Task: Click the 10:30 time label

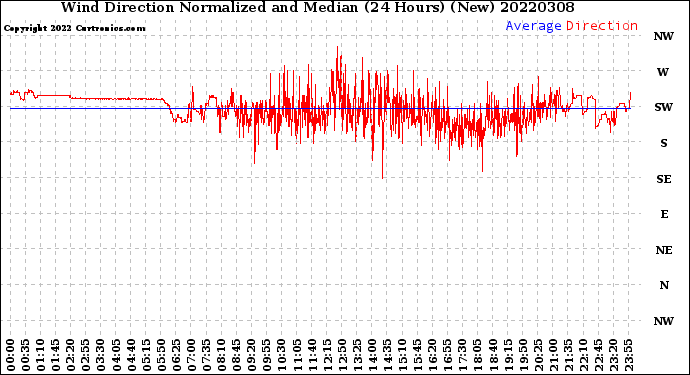Action: 282,355
